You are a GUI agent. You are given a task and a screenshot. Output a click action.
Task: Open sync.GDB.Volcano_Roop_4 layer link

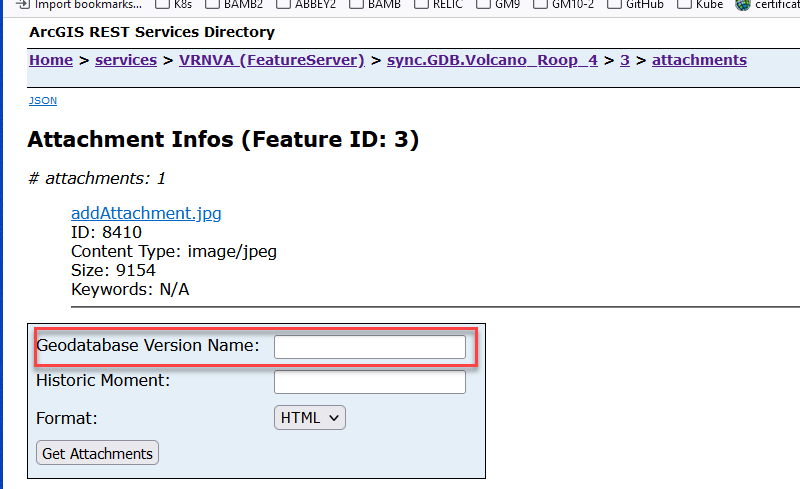point(492,60)
